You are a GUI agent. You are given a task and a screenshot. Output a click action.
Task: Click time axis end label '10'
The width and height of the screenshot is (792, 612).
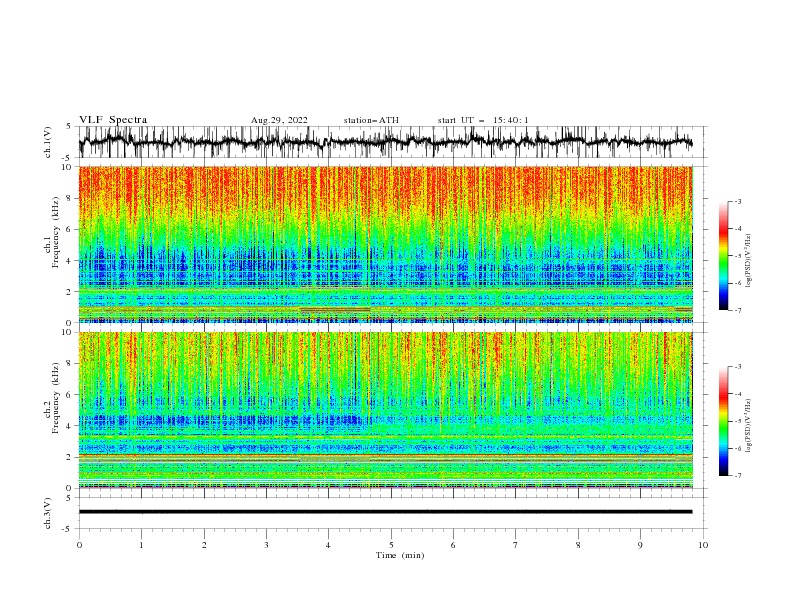[703, 545]
